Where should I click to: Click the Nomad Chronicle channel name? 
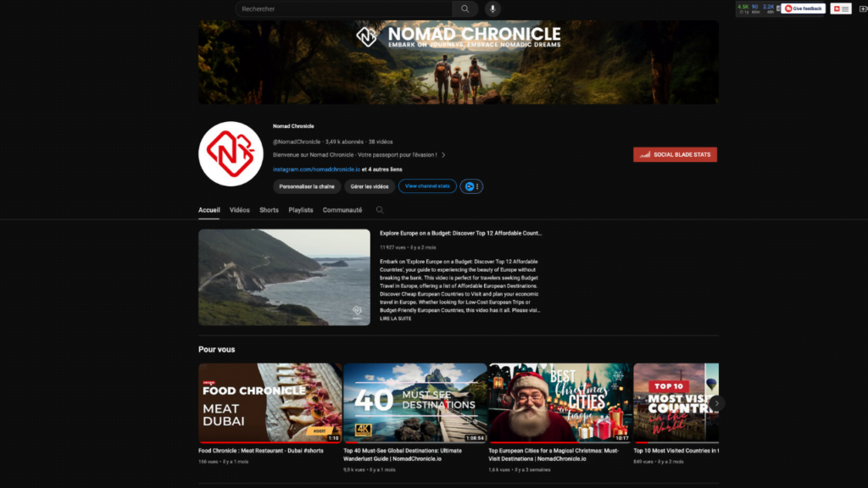pos(293,126)
